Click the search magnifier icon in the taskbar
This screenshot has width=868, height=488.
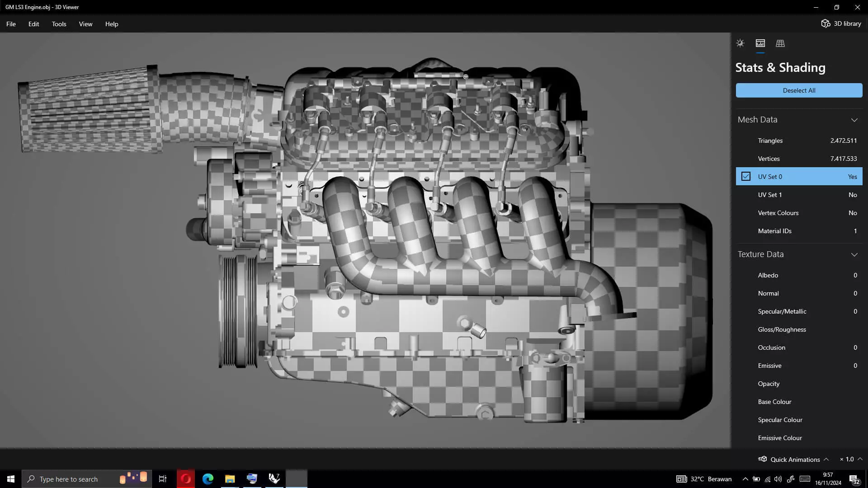(x=31, y=479)
